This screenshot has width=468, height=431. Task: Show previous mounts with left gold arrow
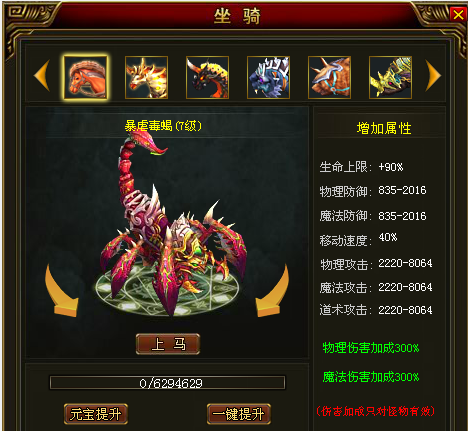point(42,75)
